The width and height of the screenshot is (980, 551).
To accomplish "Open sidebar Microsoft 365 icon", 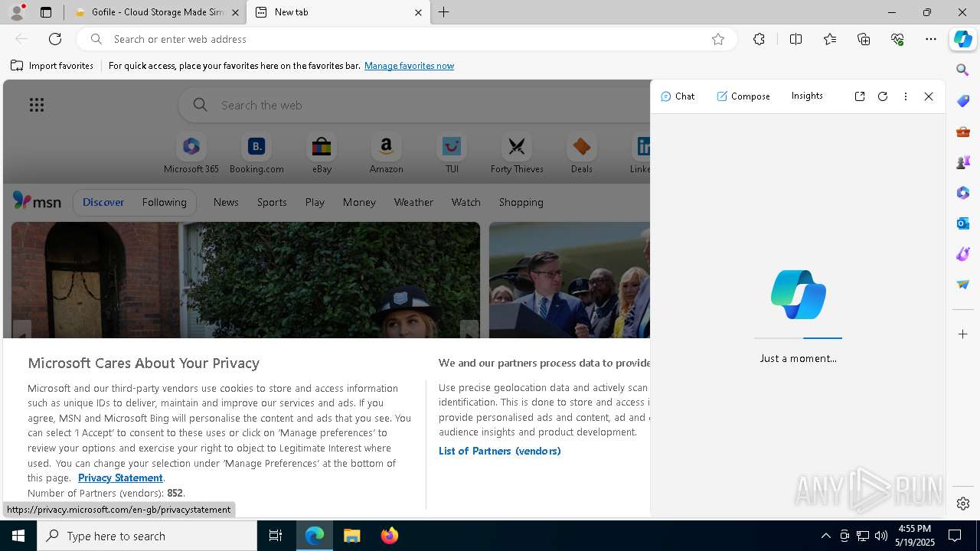I will point(963,193).
